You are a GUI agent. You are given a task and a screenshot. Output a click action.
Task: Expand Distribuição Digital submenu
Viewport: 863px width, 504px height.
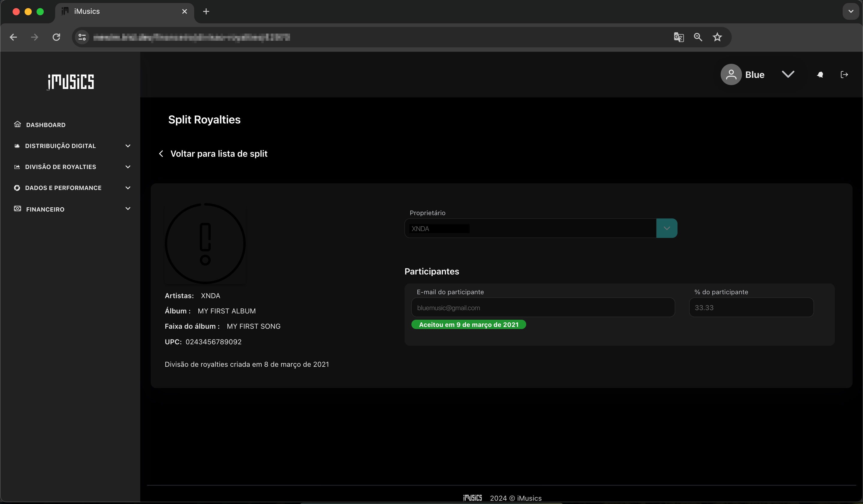point(128,146)
